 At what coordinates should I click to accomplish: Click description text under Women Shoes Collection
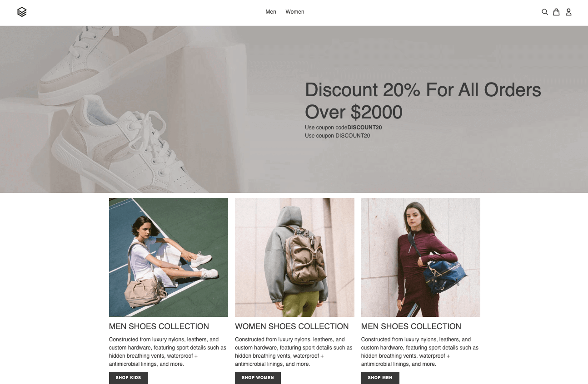[x=294, y=352]
